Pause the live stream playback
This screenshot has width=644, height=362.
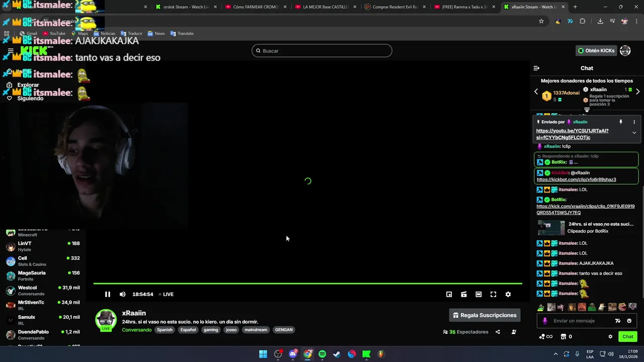coord(107,294)
